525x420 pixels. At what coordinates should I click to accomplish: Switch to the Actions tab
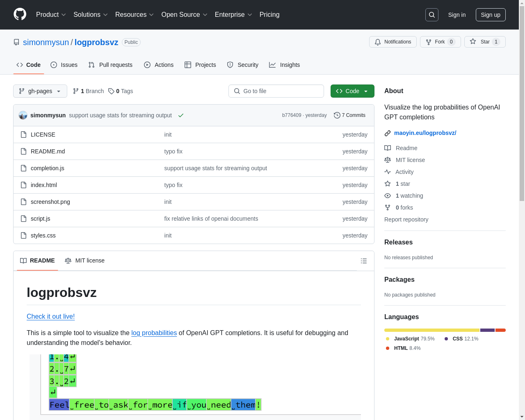click(x=159, y=65)
